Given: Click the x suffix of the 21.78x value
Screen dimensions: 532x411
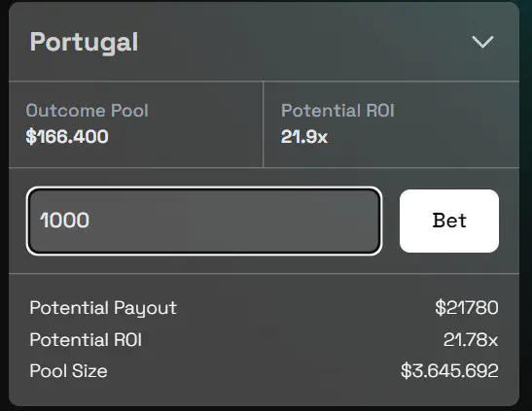Looking at the screenshot, I should [492, 341].
